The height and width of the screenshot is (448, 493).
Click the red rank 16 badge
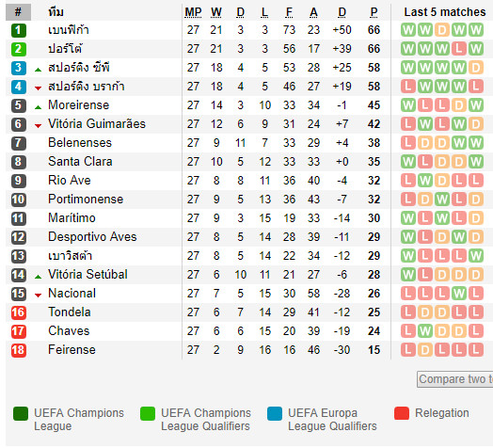[19, 312]
